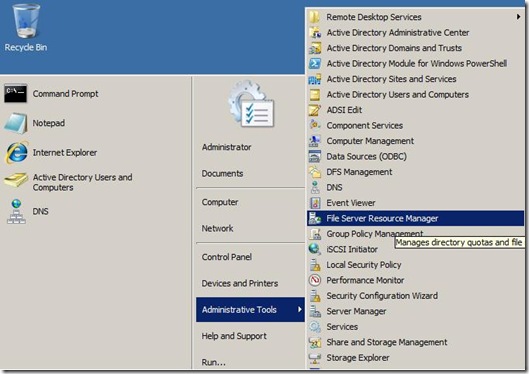Click the Security Configuration Wizard icon
Screen dimensions: 529x374
tap(315, 296)
